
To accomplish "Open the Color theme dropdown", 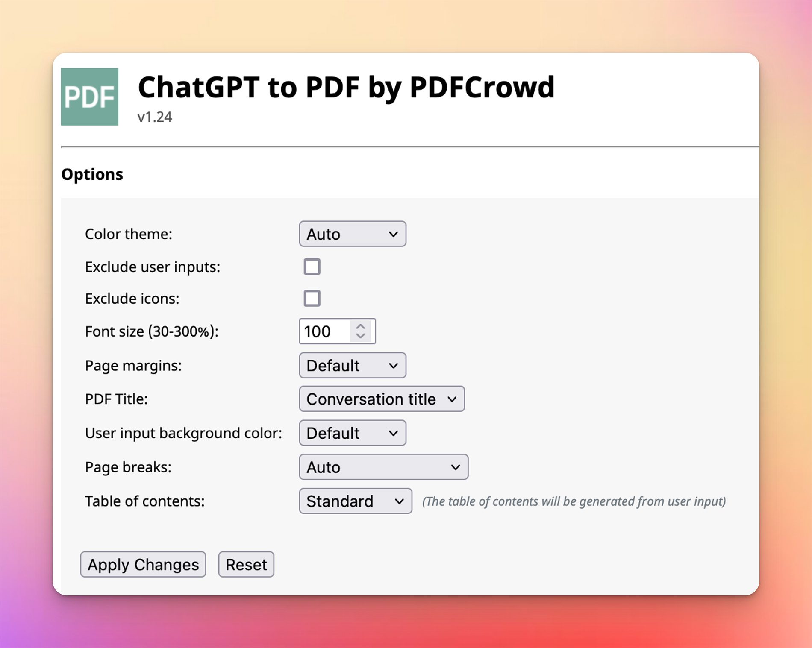I will pos(352,234).
